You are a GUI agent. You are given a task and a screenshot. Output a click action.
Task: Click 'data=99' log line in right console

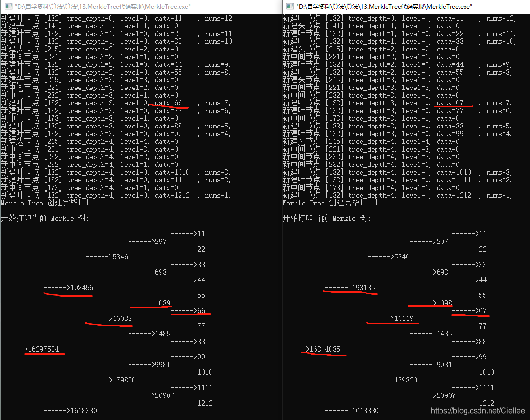click(x=397, y=134)
